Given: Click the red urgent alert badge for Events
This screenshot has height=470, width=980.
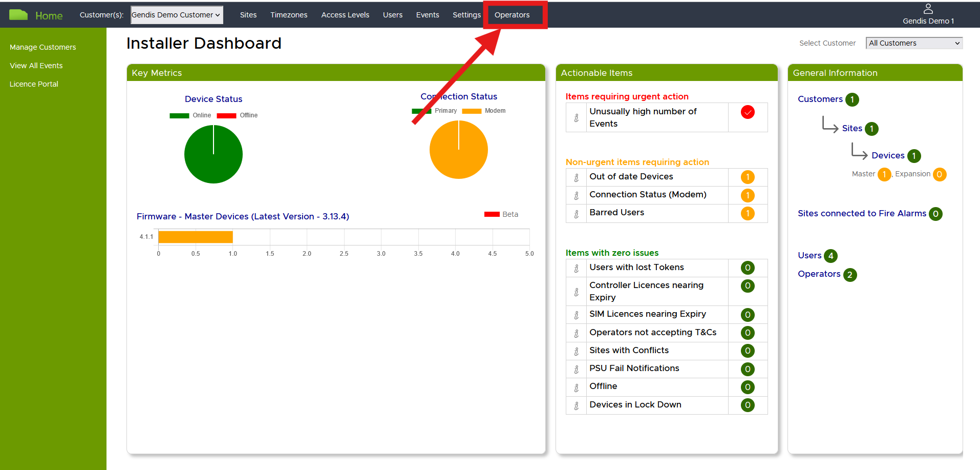Looking at the screenshot, I should 747,112.
